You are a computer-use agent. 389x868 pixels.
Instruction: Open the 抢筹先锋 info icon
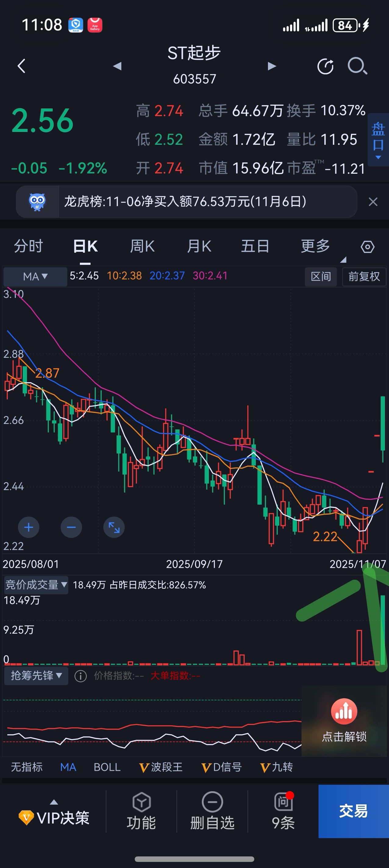pyautogui.click(x=80, y=676)
